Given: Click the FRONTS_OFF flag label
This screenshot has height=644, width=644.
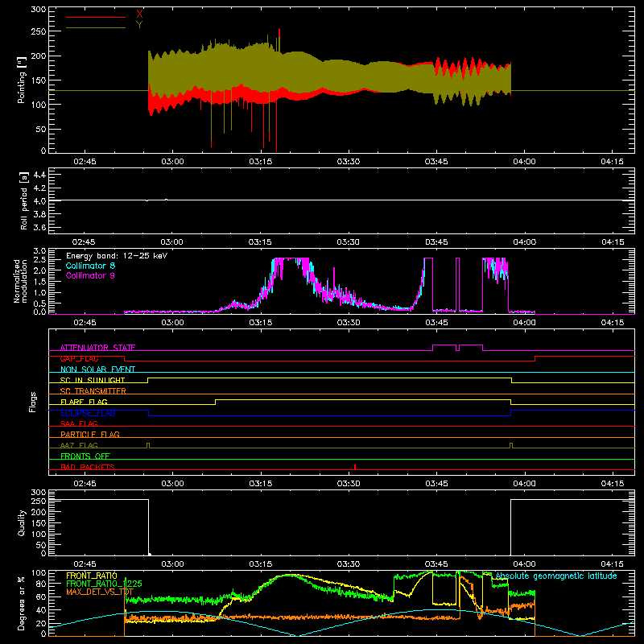Looking at the screenshot, I should 85,456.
